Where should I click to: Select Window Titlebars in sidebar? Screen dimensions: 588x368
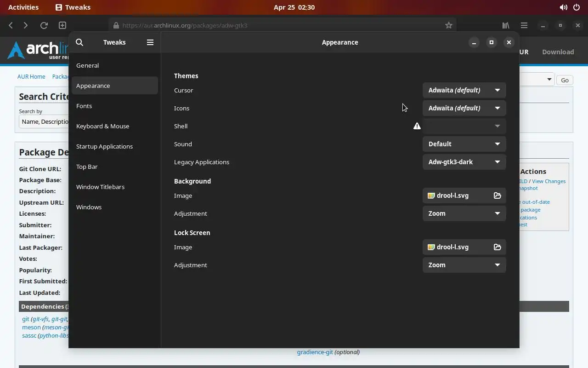point(115,187)
